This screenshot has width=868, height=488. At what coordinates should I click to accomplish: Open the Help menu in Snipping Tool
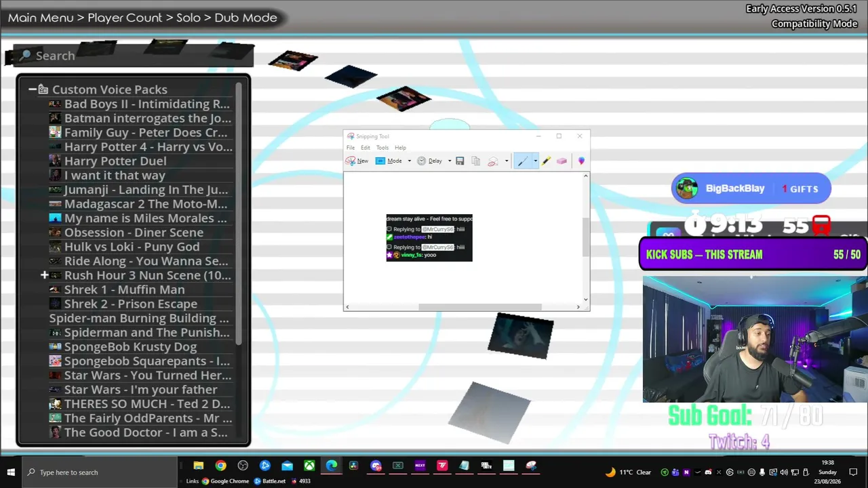pyautogui.click(x=401, y=148)
